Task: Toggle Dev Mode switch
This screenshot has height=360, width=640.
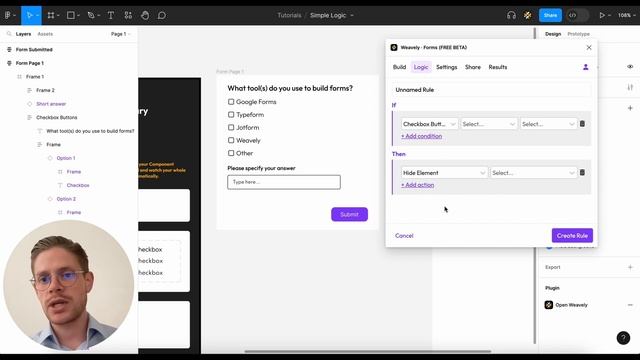Action: pyautogui.click(x=578, y=15)
